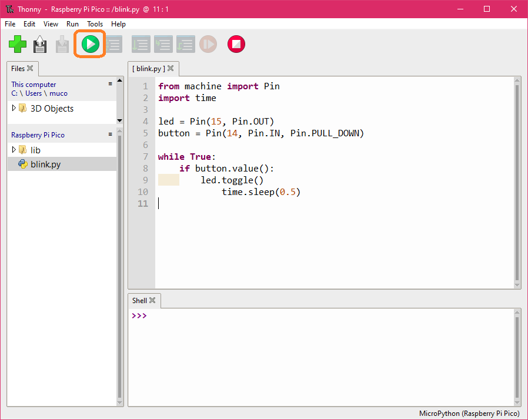Screen dimensions: 528x420
Task: Select the 3D Objects row
Action: coord(62,108)
